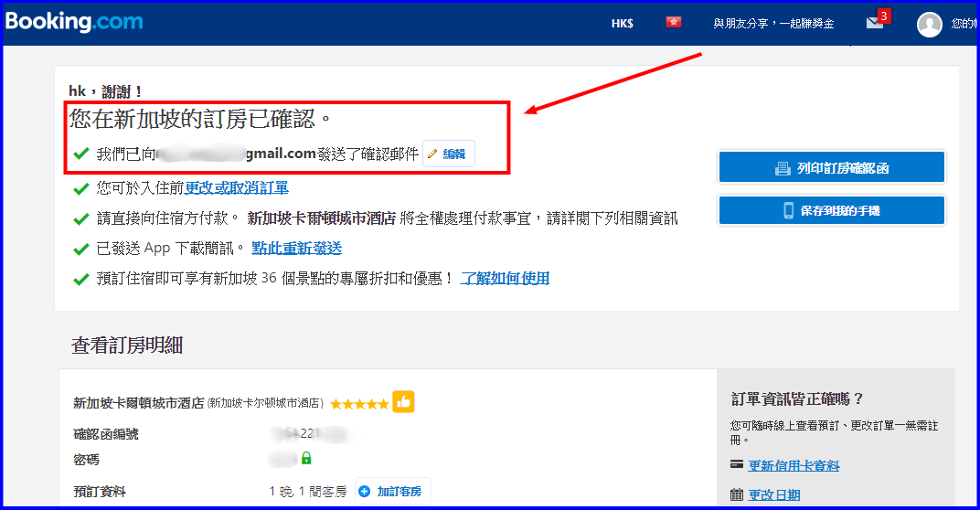Click the 訂單資訊皆正確嗎？ heading

pos(797,398)
